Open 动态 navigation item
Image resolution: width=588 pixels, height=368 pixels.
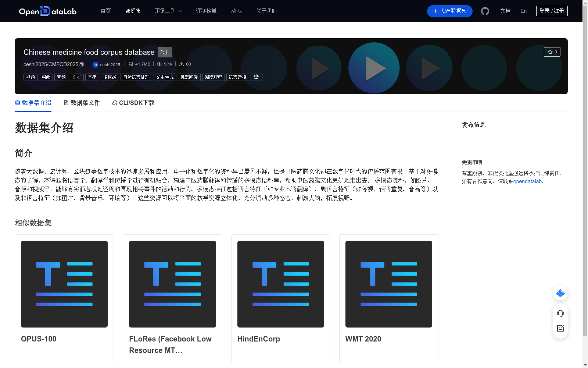[236, 11]
